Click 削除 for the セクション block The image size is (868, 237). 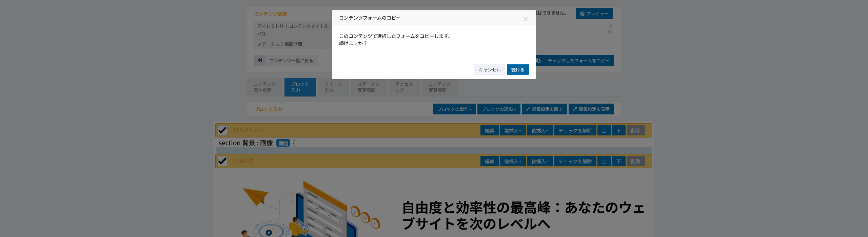(x=636, y=131)
